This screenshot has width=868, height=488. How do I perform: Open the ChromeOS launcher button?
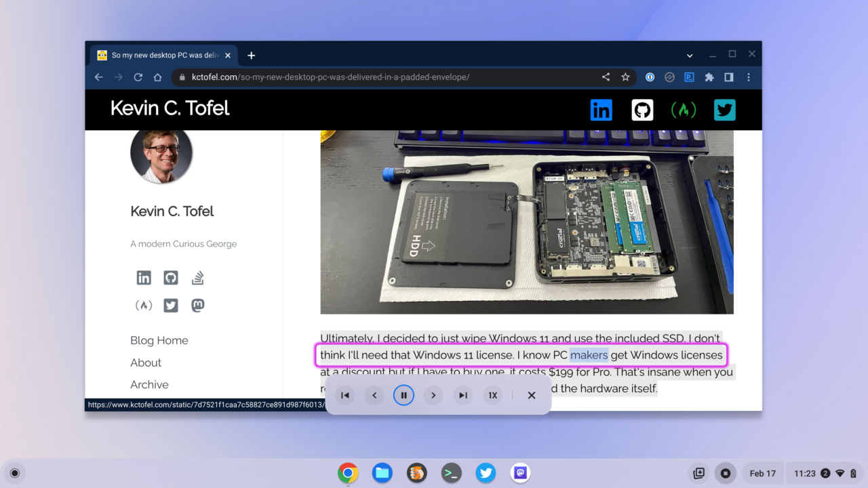coord(15,473)
